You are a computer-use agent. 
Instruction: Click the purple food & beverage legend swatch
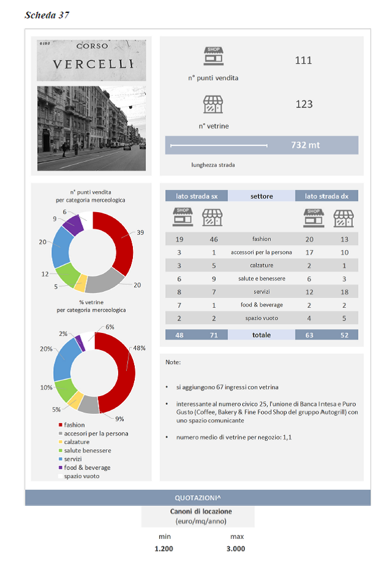coord(60,468)
